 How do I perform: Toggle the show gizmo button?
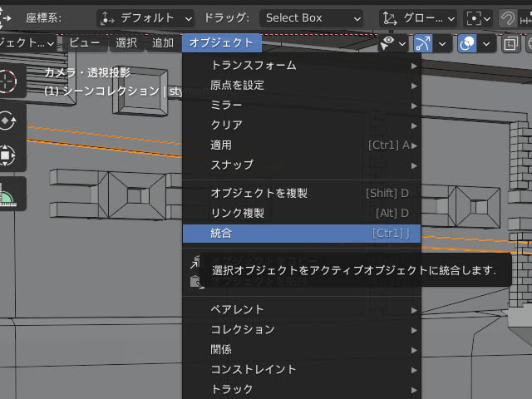(423, 43)
